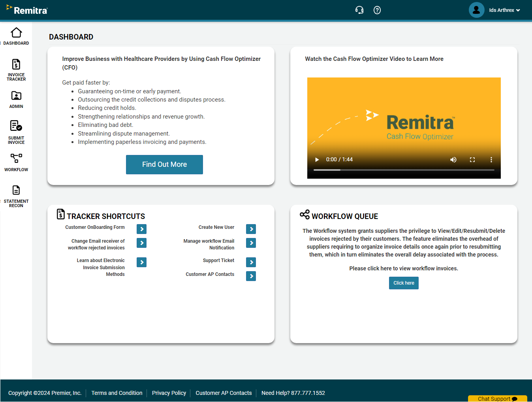
Task: Open Workflow sidebar icon
Action: coord(16,159)
